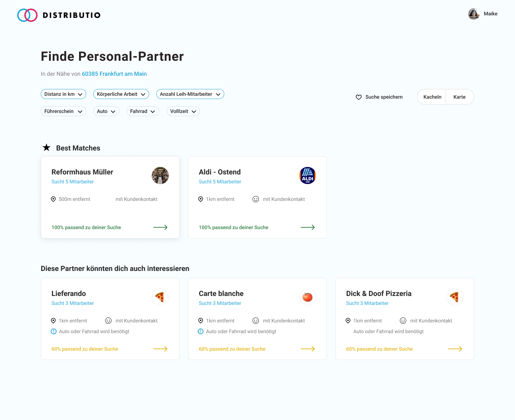Click the smiley icon on Dick & Doof Pizzeria card
This screenshot has width=515, height=420.
coord(403,321)
